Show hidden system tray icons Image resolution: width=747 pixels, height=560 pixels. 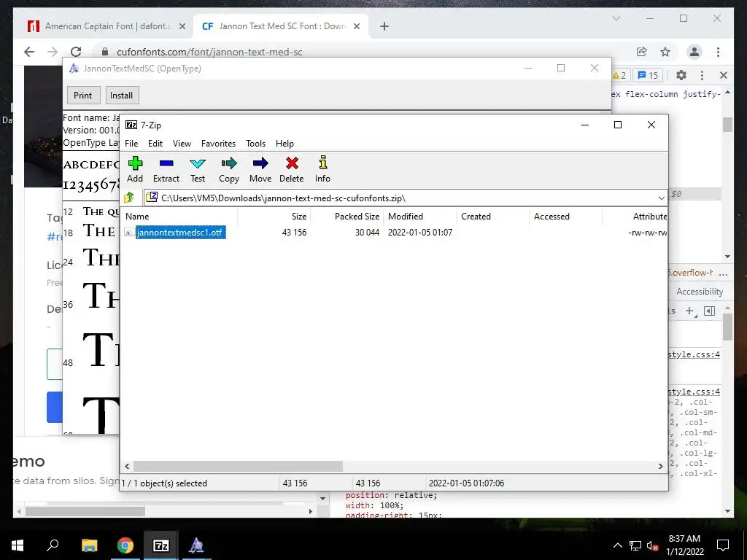(x=617, y=545)
